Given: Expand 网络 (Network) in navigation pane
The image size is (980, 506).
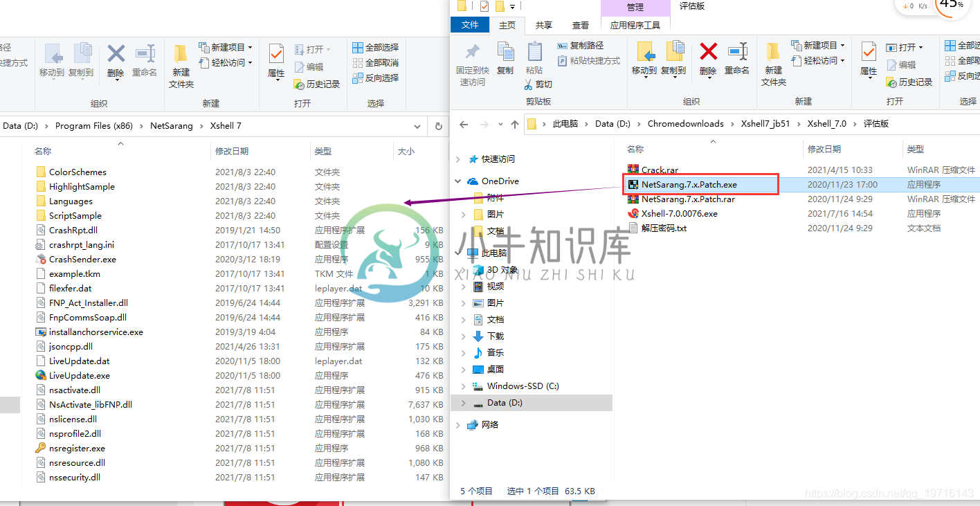Looking at the screenshot, I should point(457,425).
